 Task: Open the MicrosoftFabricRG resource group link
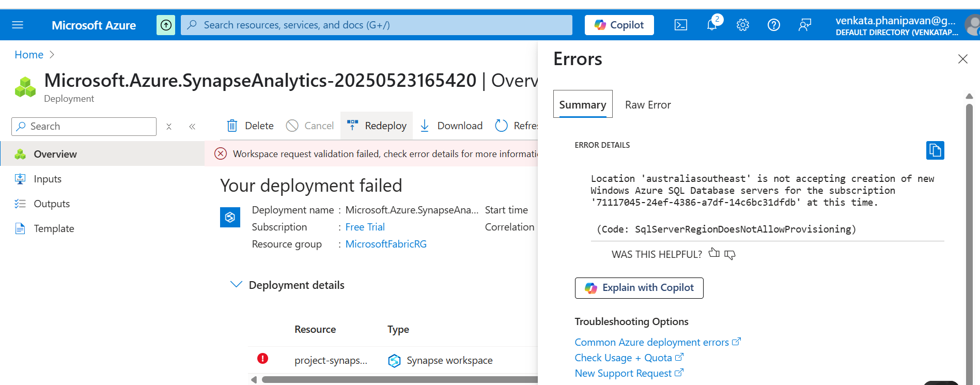(386, 244)
